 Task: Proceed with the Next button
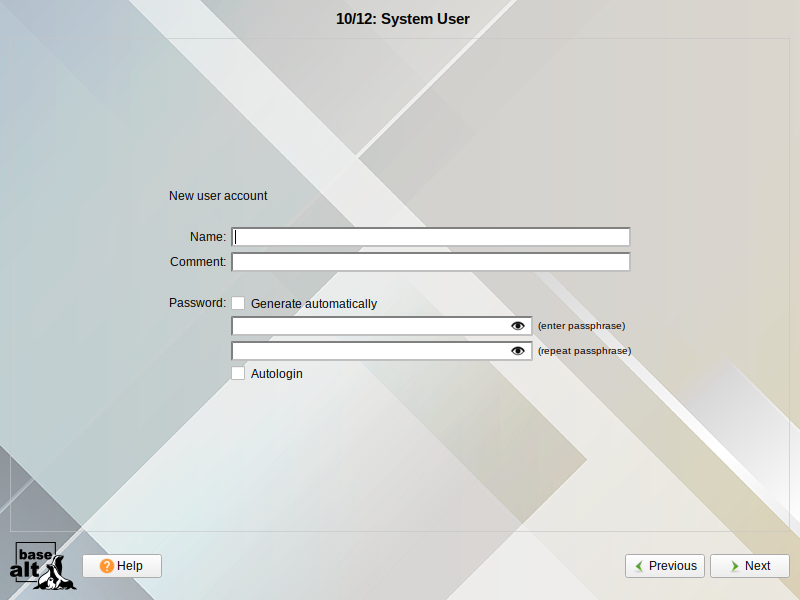point(750,566)
